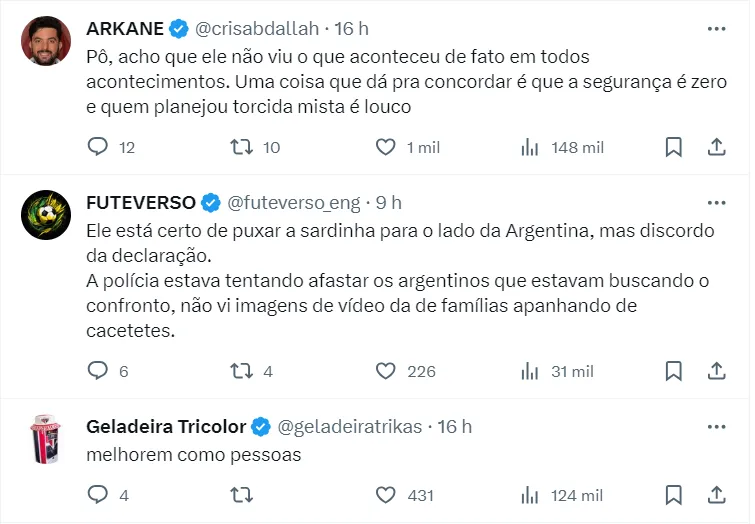Reply to Geladeira Tricolor's tweet
Viewport: 755px width, 524px height.
pos(98,495)
